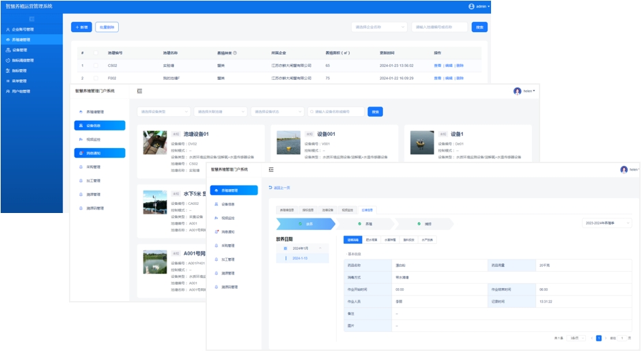Click the hamburger menu icon beside 智慧养殖管理门户系统 in middle window
Viewport: 644px width, 355px height.
pos(139,91)
